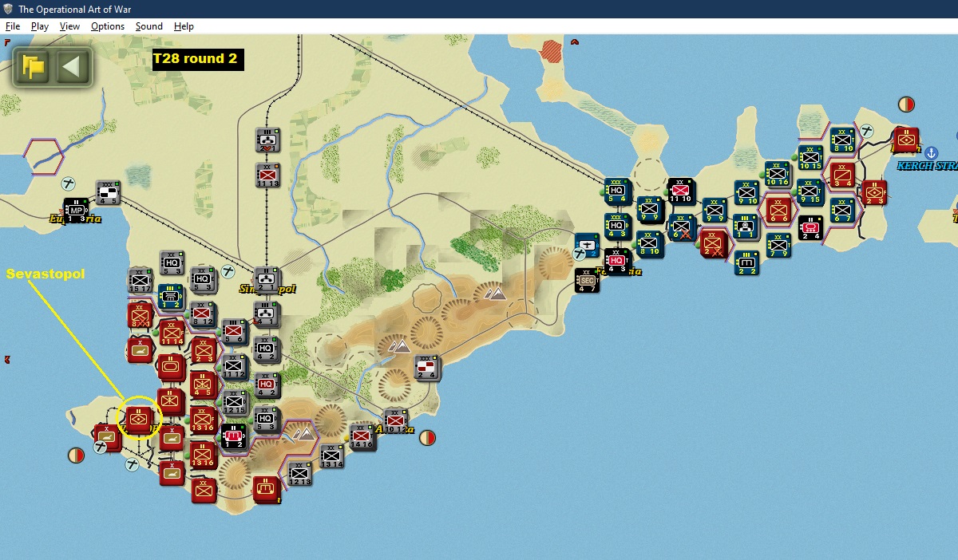The image size is (958, 560).
Task: Select the gray XX 12-13 unit
Action: point(299,474)
